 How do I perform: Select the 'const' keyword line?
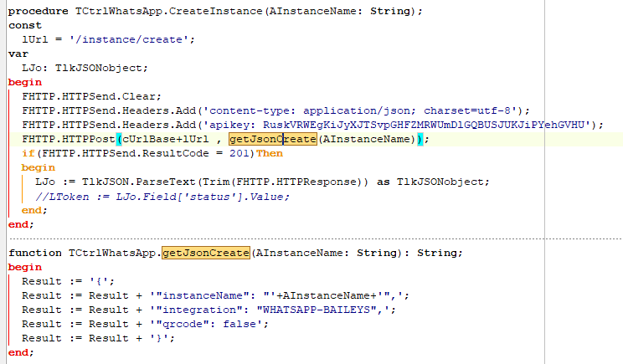coord(25,25)
